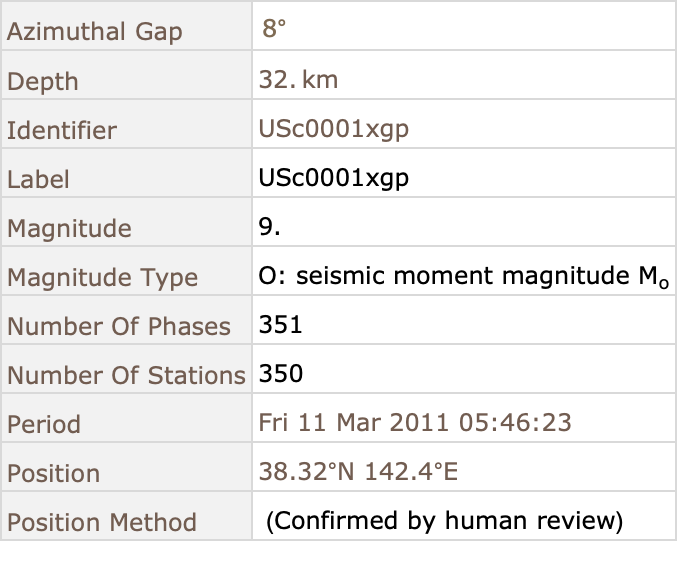Screen dimensions: 679x571
Task: Select the Magnitude value 9.
Action: pyautogui.click(x=269, y=226)
